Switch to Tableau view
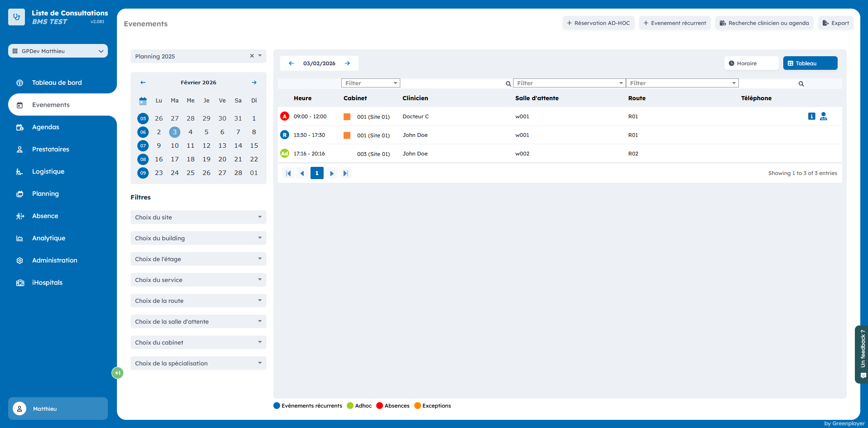Viewport: 868px width, 428px height. point(810,63)
